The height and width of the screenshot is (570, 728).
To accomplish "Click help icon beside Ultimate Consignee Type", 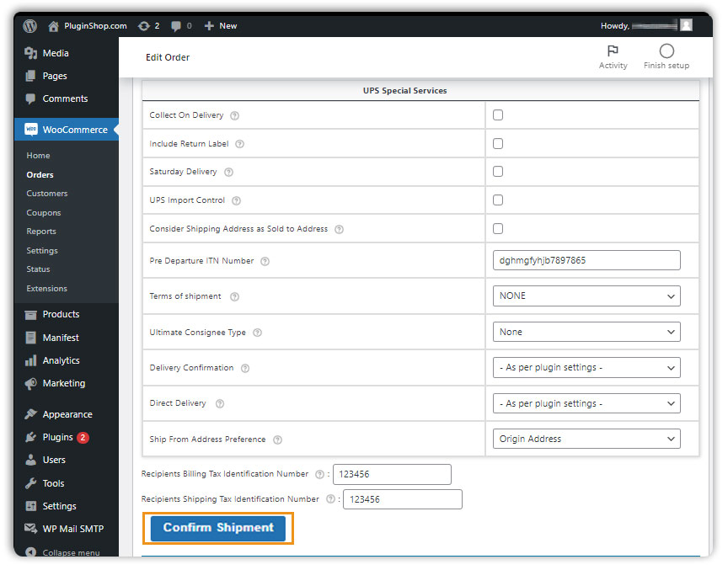I will click(257, 333).
